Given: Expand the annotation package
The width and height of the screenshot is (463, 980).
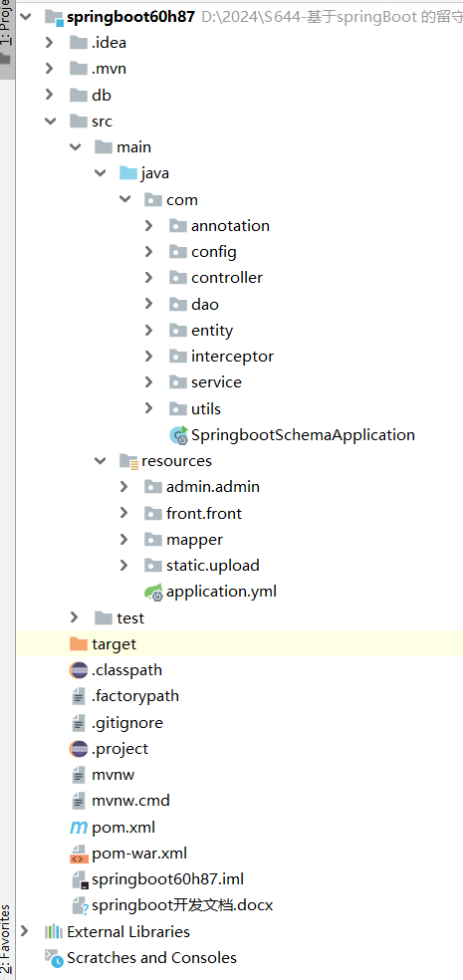Looking at the screenshot, I should tap(148, 225).
